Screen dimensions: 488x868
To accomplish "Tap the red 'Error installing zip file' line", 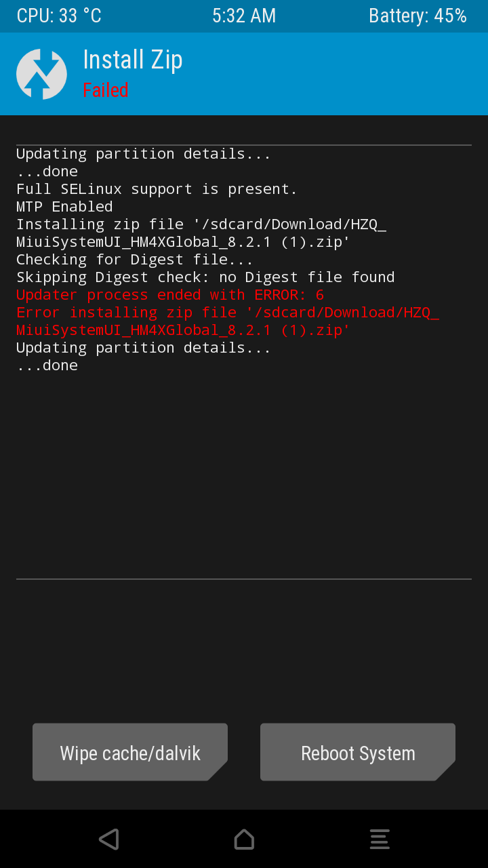I will pyautogui.click(x=228, y=313).
